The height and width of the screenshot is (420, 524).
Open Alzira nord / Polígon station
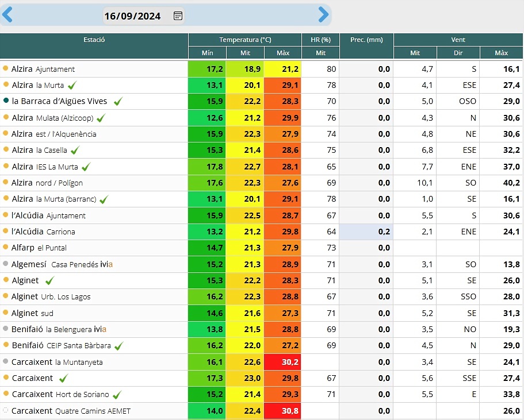pyautogui.click(x=47, y=183)
